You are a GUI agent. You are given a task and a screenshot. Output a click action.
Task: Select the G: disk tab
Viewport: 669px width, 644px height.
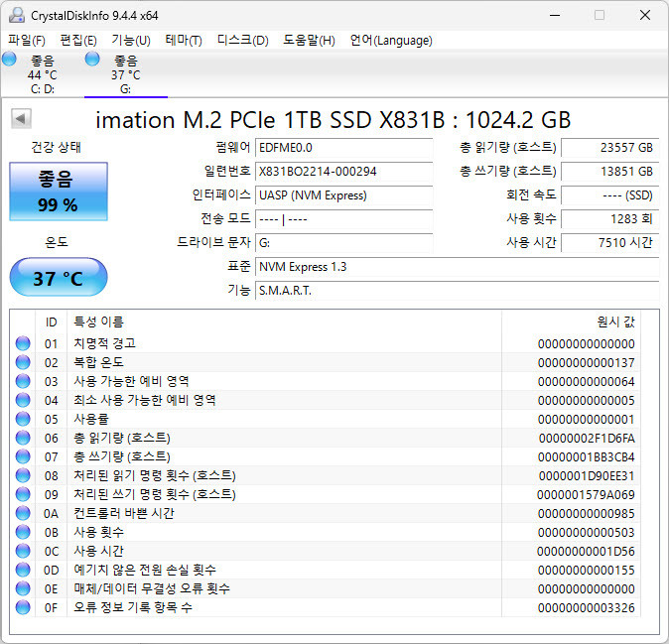(126, 74)
